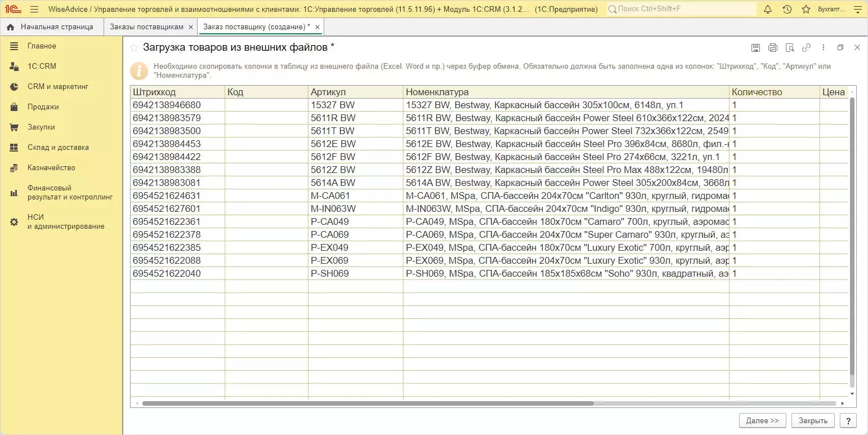
Task: Restore down the form window with overlapping squares
Action: 840,48
